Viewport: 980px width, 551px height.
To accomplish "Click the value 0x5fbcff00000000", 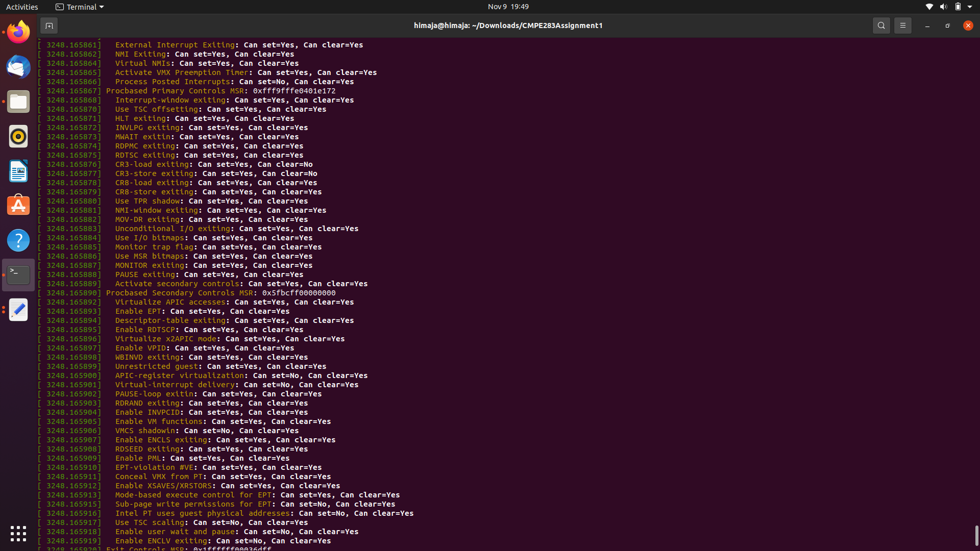I will coord(299,293).
